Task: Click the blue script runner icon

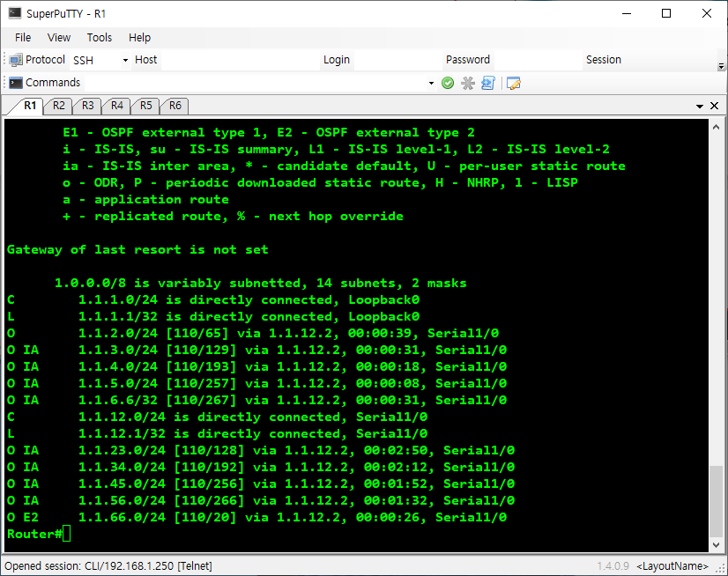Action: point(488,83)
